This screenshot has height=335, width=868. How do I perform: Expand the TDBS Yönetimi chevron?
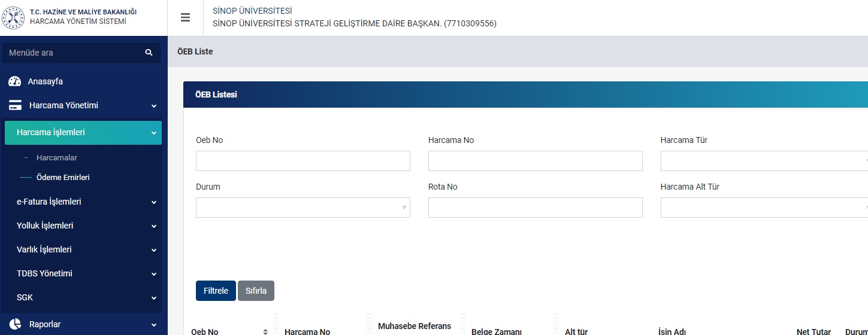pyautogui.click(x=154, y=274)
